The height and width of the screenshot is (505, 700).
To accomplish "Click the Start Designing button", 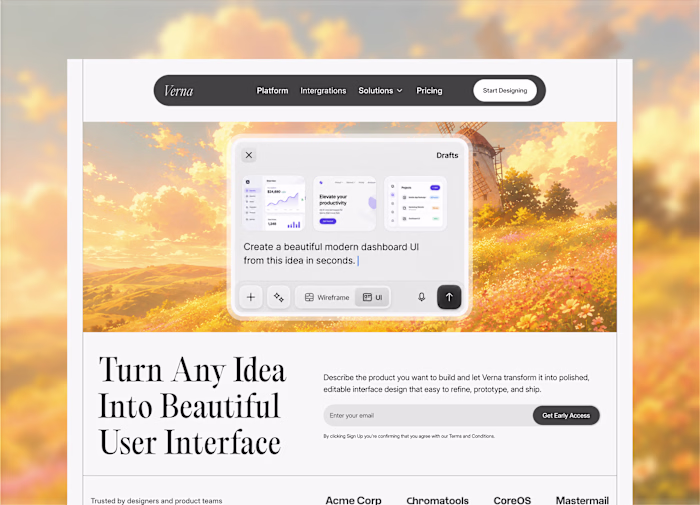I will (x=505, y=91).
